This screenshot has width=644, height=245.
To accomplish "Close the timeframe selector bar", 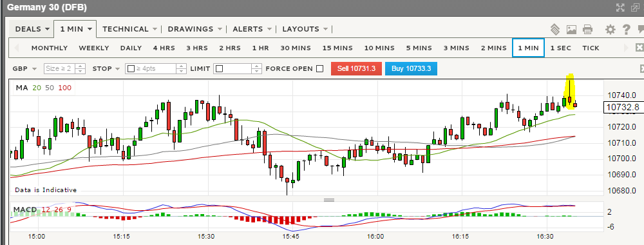I will [x=639, y=47].
